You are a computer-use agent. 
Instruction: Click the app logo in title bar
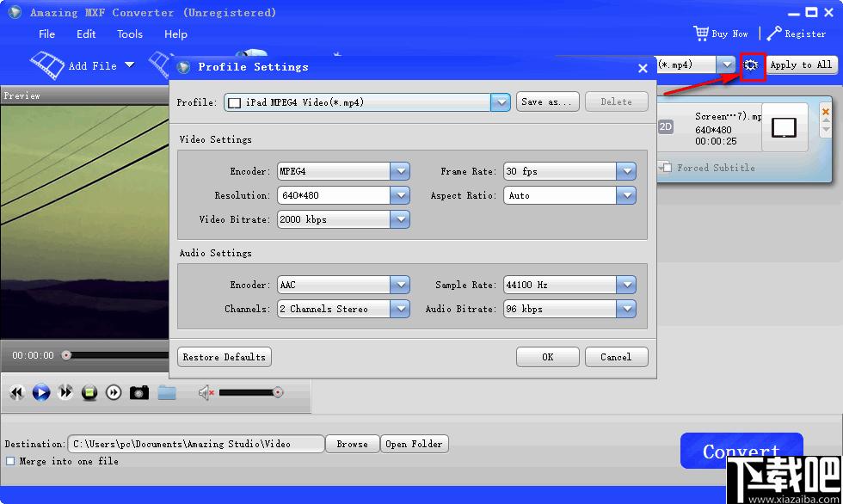(x=15, y=12)
